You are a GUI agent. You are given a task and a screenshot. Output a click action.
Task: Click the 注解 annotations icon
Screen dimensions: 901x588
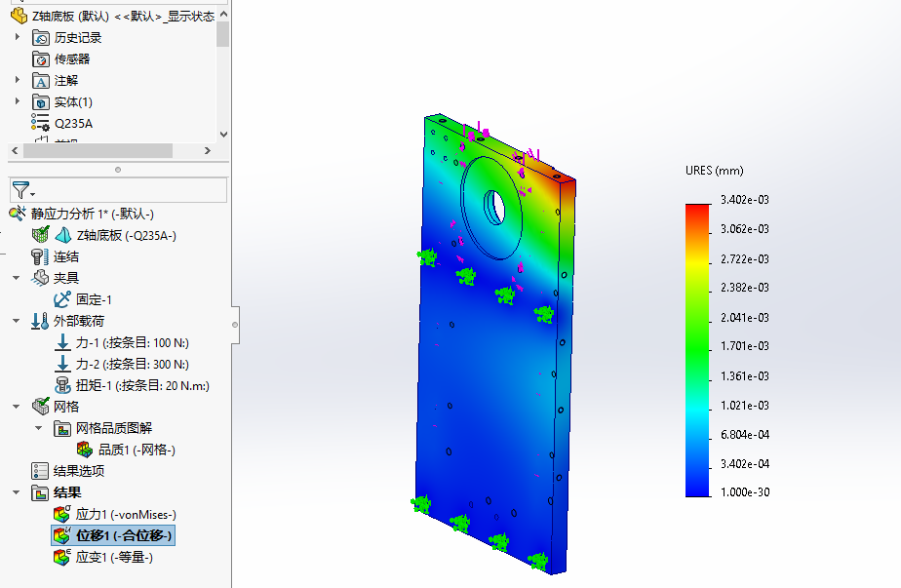(x=41, y=81)
